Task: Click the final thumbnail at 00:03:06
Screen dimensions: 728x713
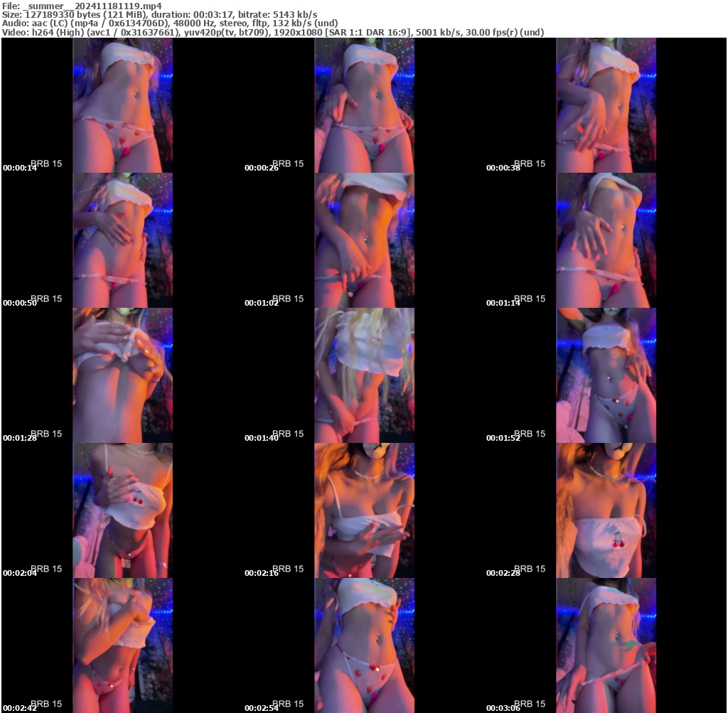Action: point(605,643)
